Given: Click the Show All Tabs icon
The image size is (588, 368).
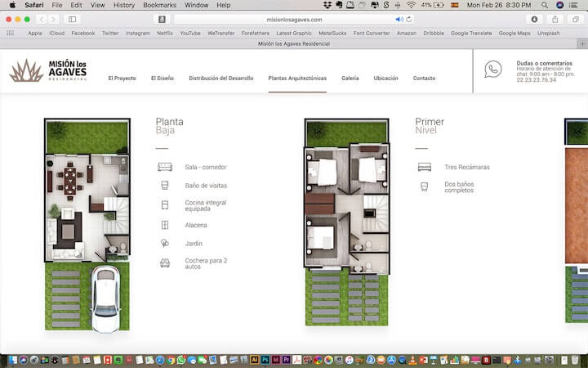Looking at the screenshot, I should 574,19.
